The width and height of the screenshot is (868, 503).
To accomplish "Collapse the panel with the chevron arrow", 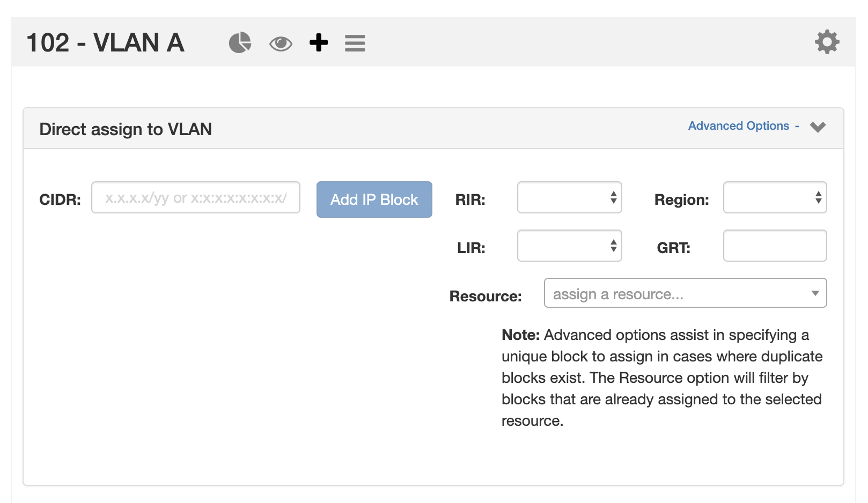I will pos(818,127).
